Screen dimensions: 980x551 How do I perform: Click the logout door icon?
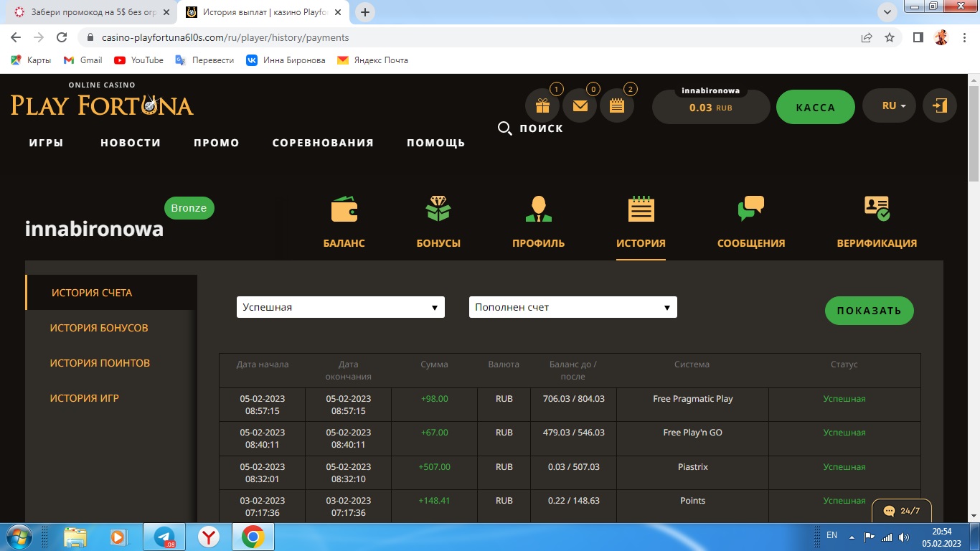(940, 105)
